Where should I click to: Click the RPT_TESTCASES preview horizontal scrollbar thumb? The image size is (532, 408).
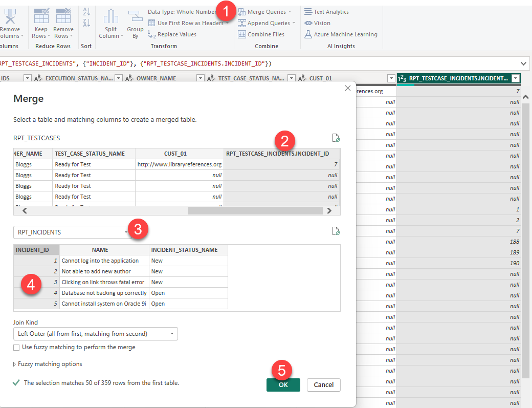[255, 211]
